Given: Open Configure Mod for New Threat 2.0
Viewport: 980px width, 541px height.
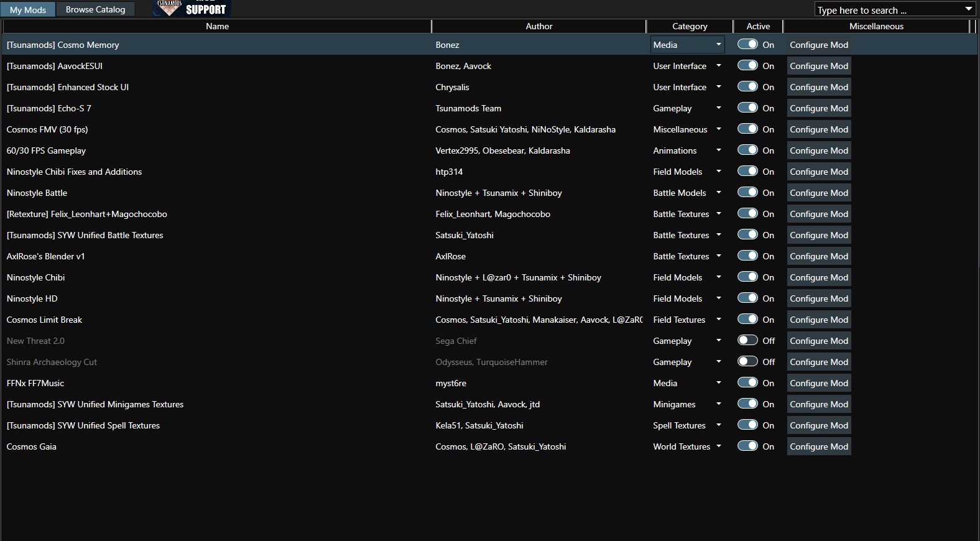Looking at the screenshot, I should 819,341.
